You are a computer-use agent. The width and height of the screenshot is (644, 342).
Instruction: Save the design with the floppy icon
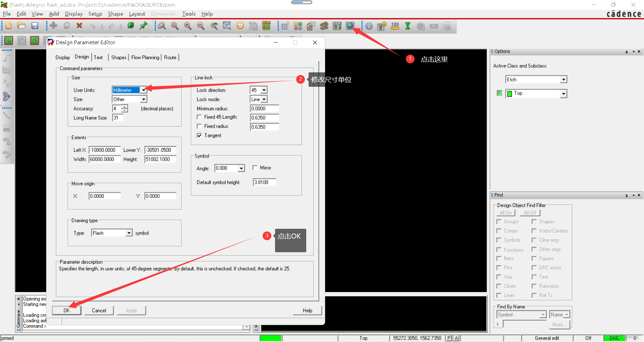pos(35,26)
